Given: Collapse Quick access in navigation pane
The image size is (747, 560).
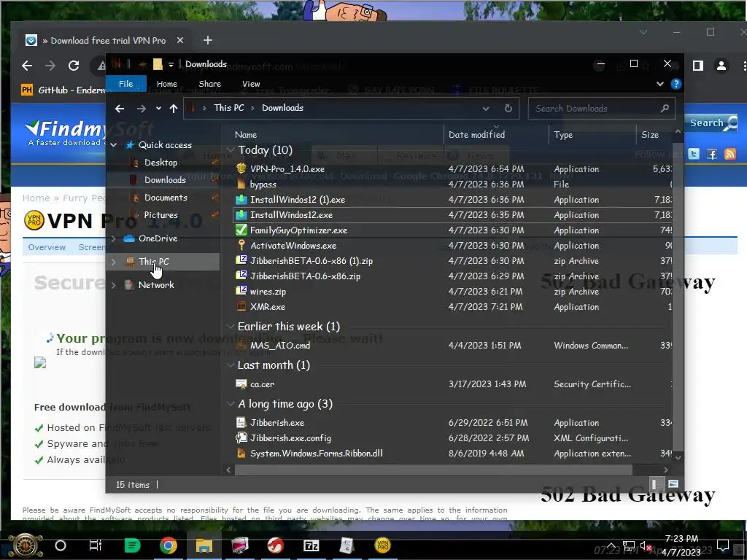Looking at the screenshot, I should coord(114,145).
